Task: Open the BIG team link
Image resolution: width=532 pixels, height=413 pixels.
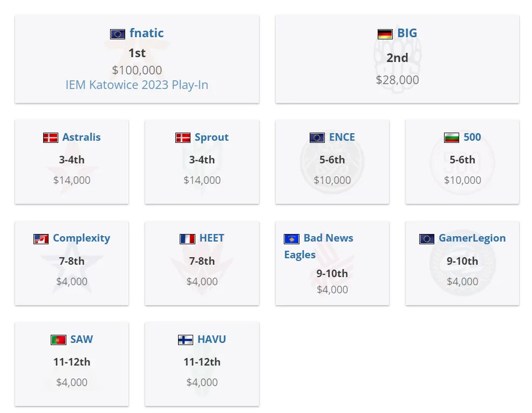Action: [x=407, y=33]
